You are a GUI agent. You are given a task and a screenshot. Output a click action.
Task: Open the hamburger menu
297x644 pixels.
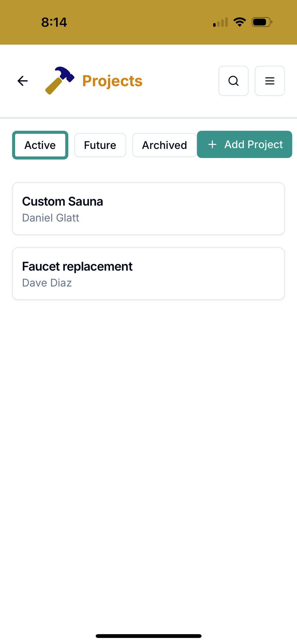coord(270,81)
